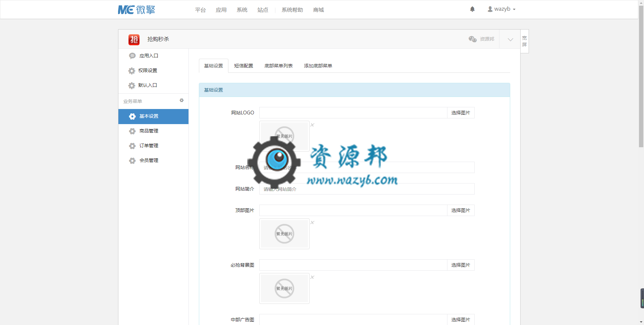Viewport: 644px width, 325px height.
Task: Remove the 必抢背景图 image with the x
Action: [x=312, y=277]
